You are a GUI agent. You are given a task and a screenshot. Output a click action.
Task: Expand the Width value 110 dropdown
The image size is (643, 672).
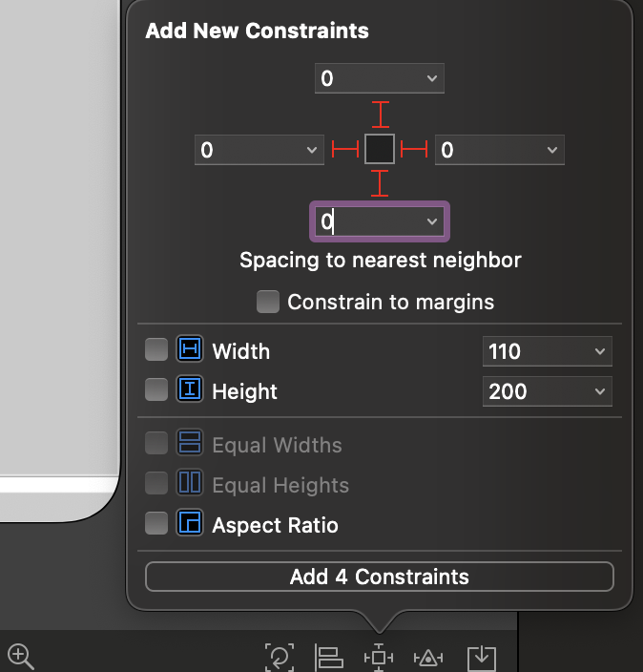[x=600, y=351]
